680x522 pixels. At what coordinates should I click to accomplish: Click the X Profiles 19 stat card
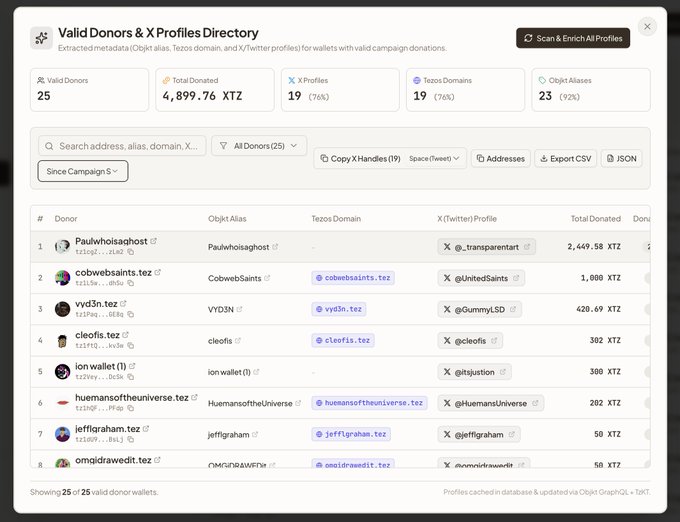tap(340, 90)
